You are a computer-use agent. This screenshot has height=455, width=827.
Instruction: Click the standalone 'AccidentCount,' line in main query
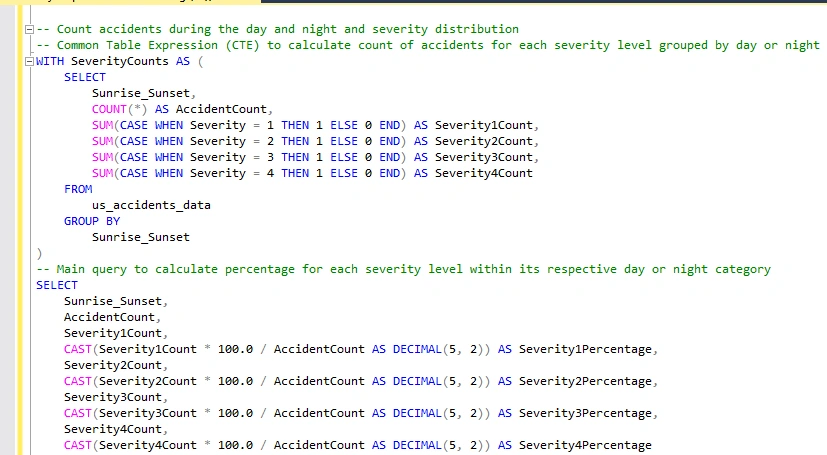(x=112, y=317)
